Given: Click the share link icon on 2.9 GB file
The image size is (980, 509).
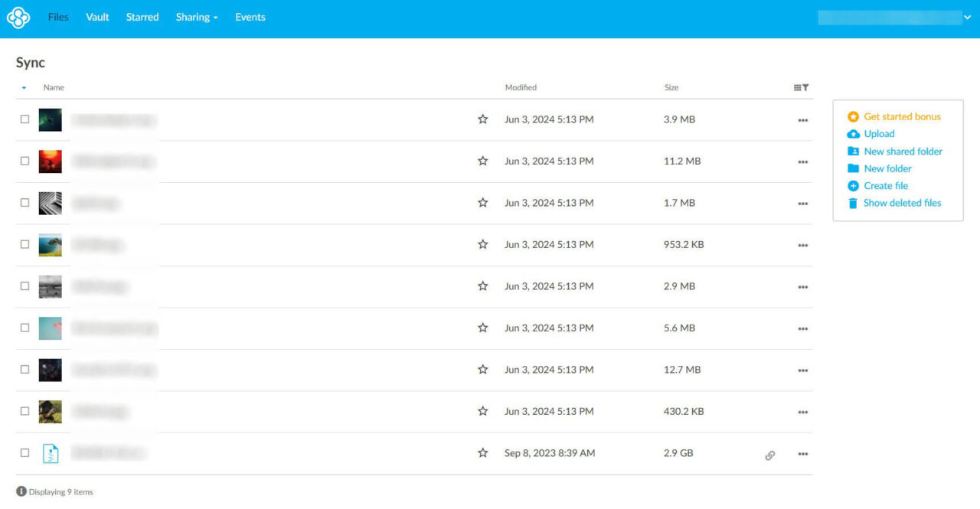Looking at the screenshot, I should tap(769, 455).
